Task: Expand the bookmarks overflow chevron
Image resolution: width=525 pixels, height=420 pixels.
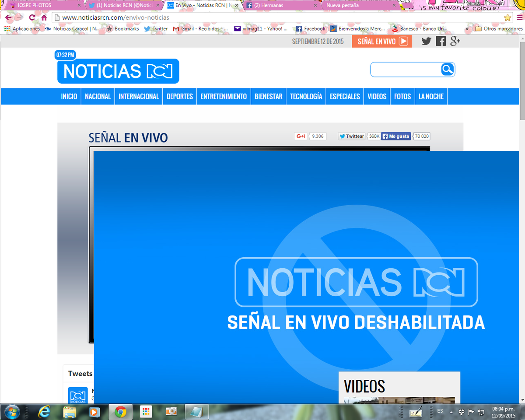Action: coord(468,29)
